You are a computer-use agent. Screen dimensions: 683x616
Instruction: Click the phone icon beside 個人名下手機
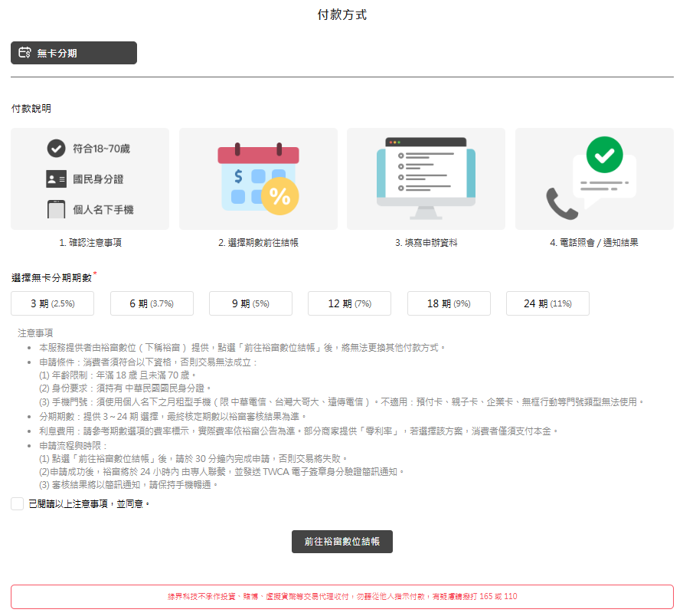tap(56, 209)
